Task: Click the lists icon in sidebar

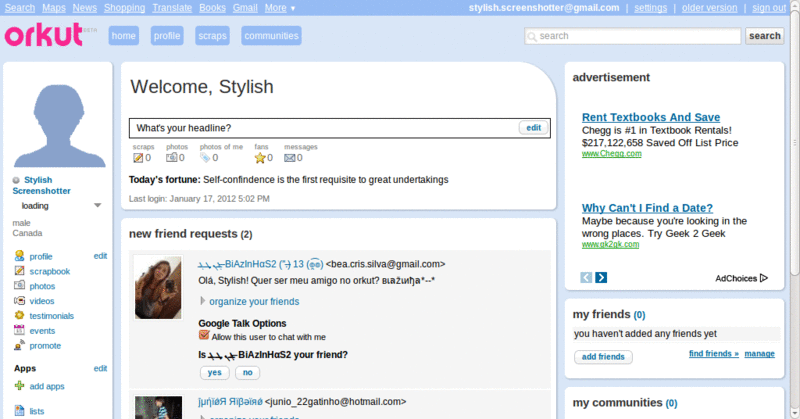Action: (19, 410)
